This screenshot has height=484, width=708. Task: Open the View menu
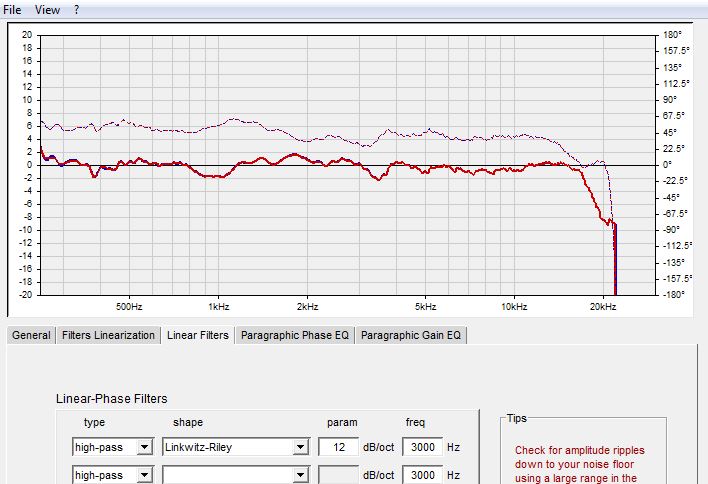[47, 9]
